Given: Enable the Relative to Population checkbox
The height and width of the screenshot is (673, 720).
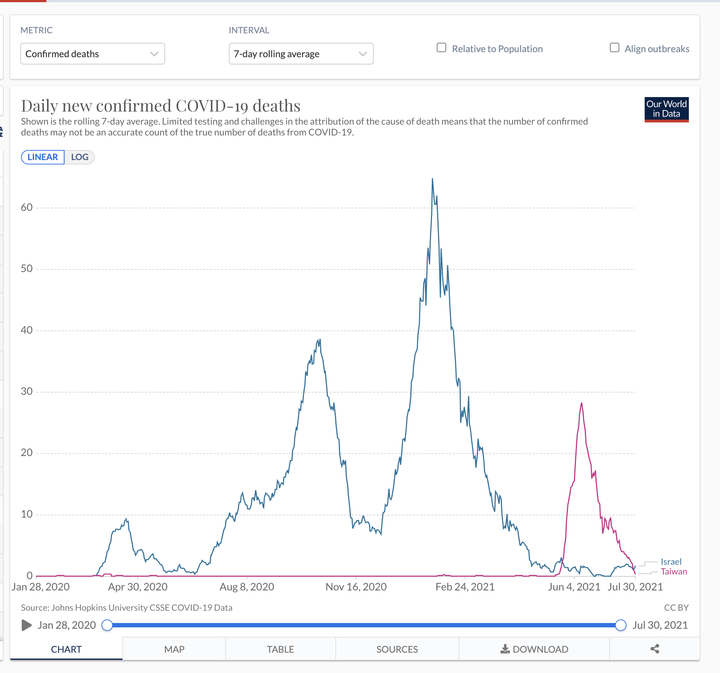Looking at the screenshot, I should [x=441, y=48].
